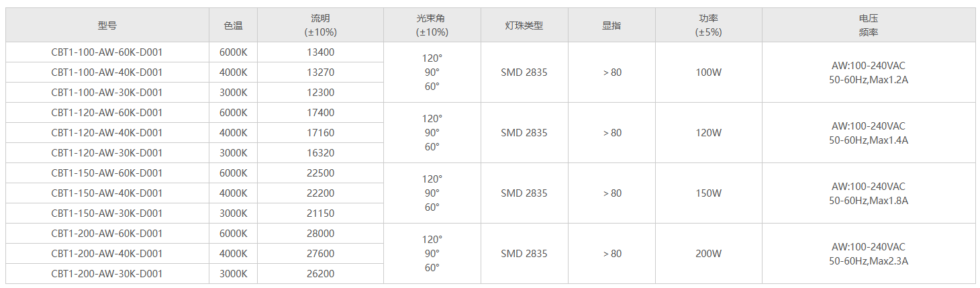This screenshot has height=288, width=980.
Task: Click the 型号 column header
Action: 107,26
